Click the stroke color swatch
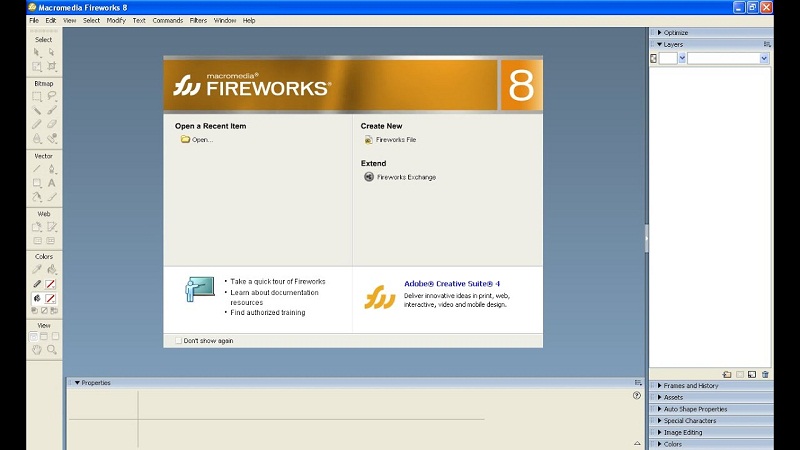800x450 pixels. point(50,284)
